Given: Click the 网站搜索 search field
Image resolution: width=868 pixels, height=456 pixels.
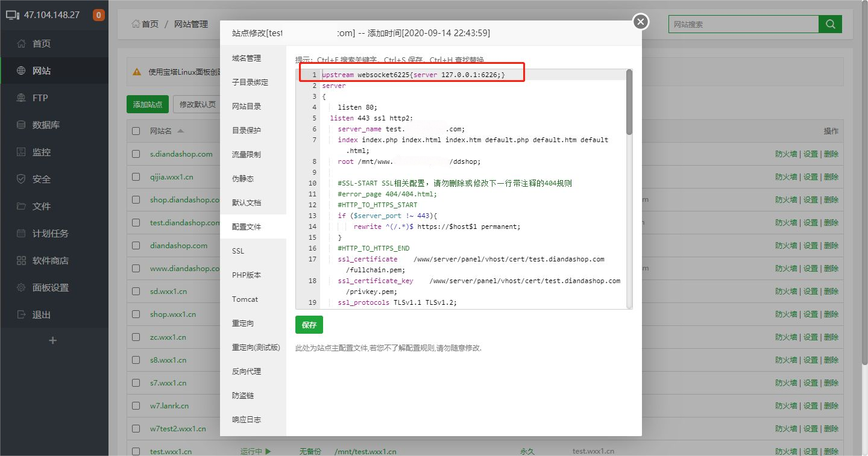Looking at the screenshot, I should tap(743, 24).
